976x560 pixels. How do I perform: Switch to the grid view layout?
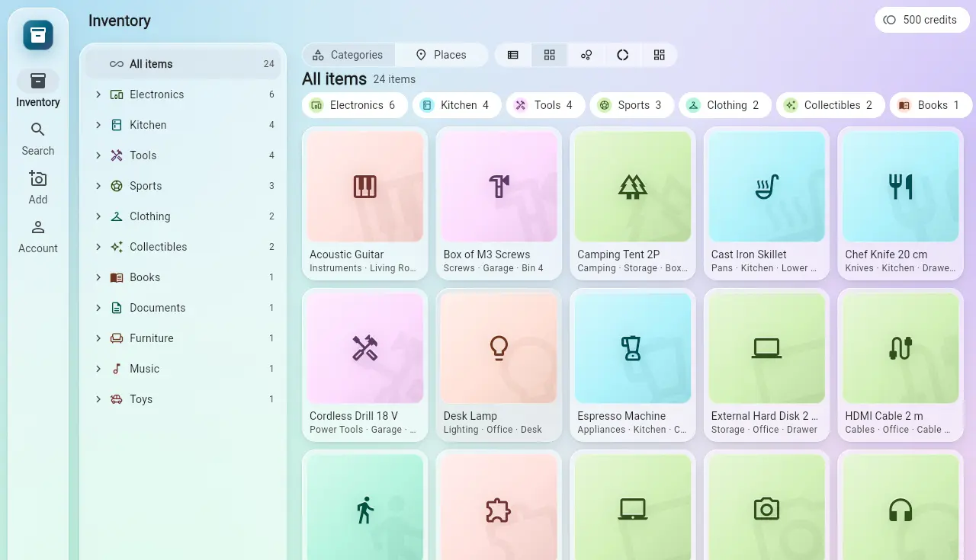pyautogui.click(x=550, y=55)
